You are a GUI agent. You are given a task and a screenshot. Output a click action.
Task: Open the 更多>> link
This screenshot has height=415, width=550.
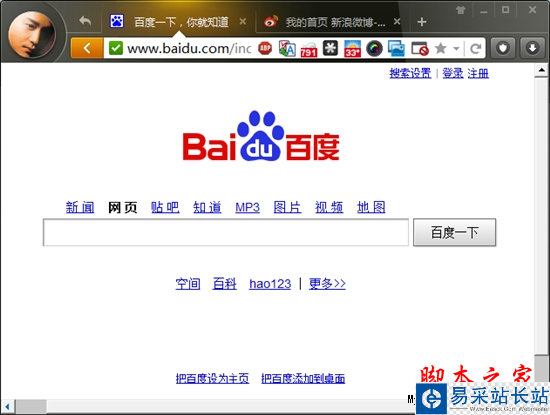(327, 283)
